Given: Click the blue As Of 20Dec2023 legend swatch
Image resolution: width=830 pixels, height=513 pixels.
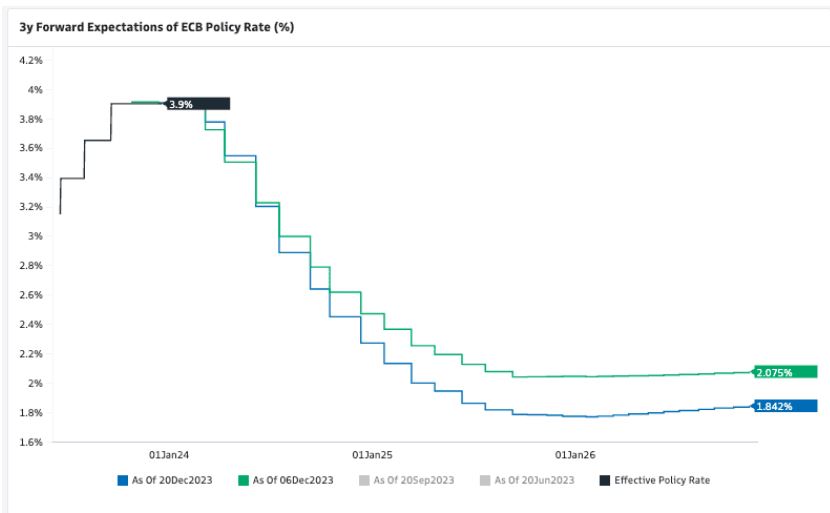Looking at the screenshot, I should pos(122,480).
